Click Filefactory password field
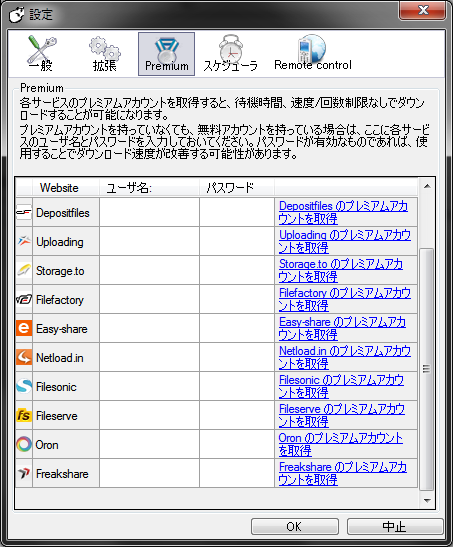The image size is (453, 547). click(x=237, y=299)
